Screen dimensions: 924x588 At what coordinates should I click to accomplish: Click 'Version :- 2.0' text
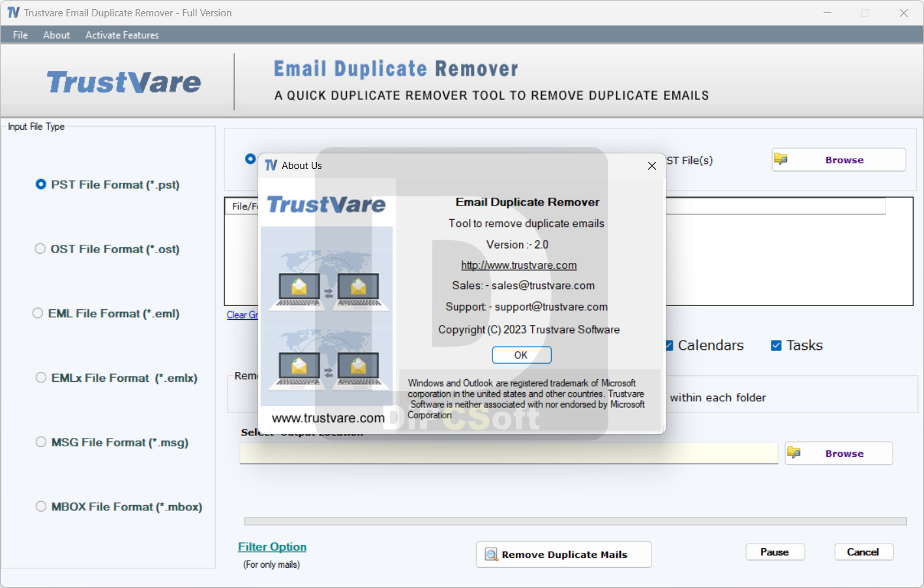tap(517, 245)
